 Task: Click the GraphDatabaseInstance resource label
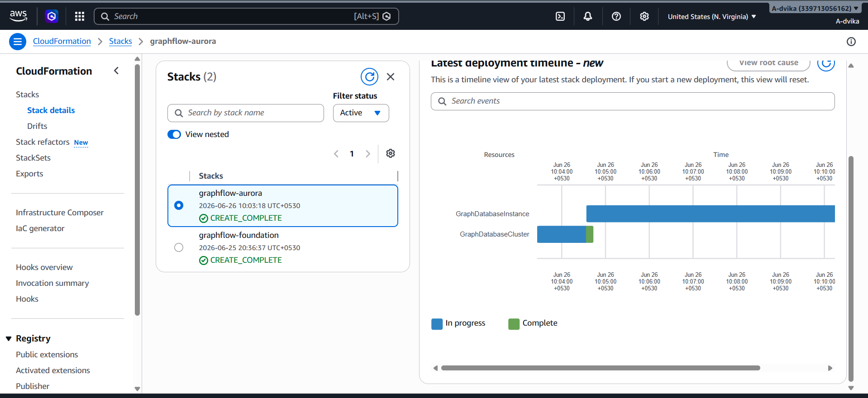(492, 214)
